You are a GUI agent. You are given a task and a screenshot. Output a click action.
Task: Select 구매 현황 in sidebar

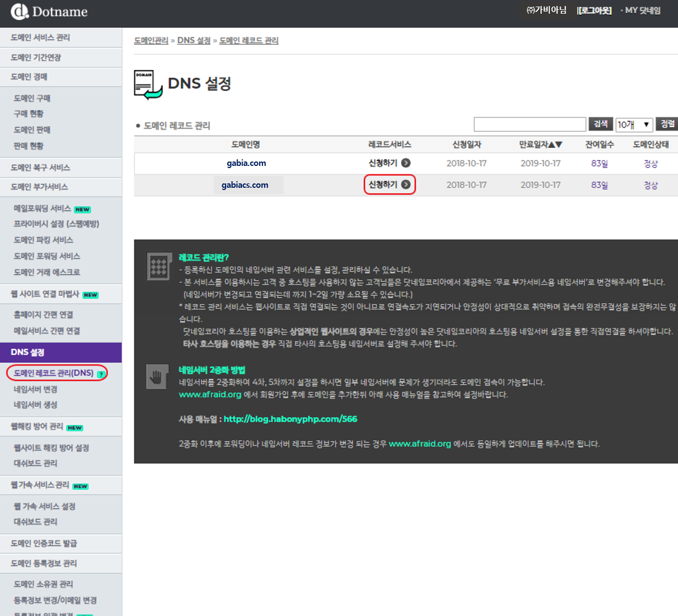28,114
